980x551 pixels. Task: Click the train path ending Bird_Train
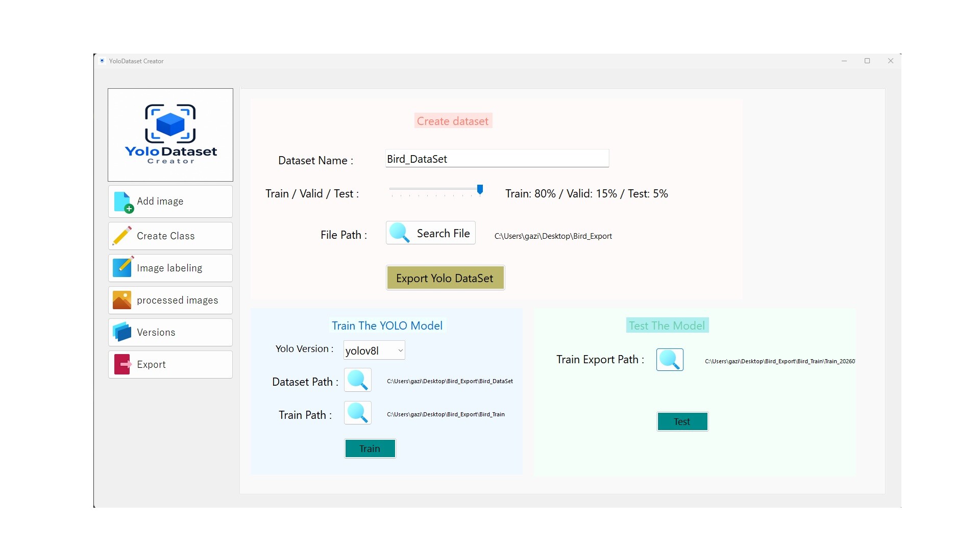[x=446, y=414]
